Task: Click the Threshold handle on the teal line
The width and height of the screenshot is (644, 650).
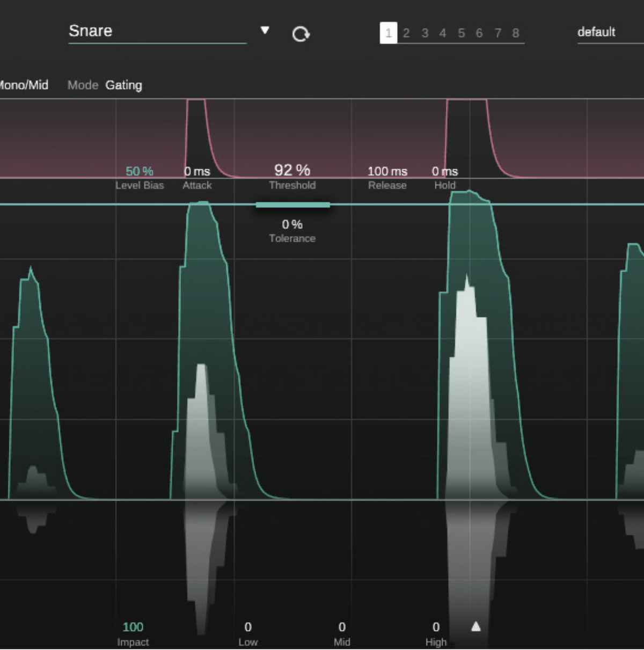Action: point(293,205)
